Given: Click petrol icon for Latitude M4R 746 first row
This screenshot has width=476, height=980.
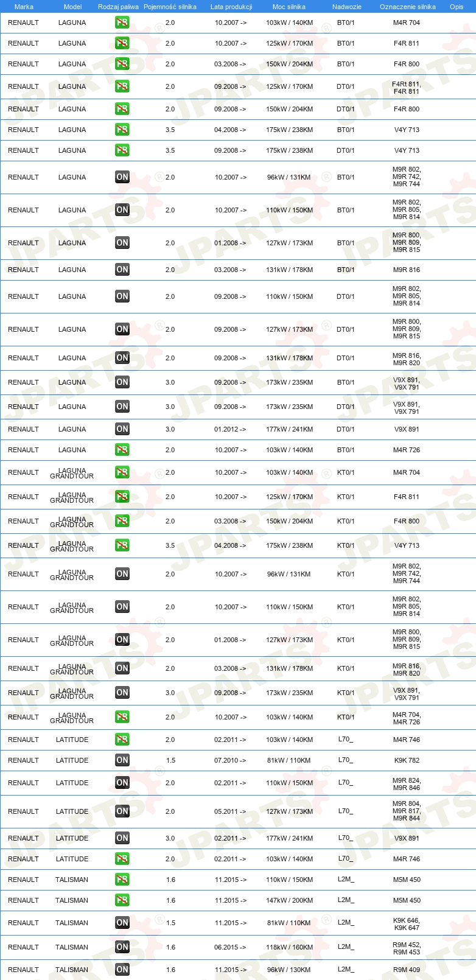Looking at the screenshot, I should click(122, 740).
